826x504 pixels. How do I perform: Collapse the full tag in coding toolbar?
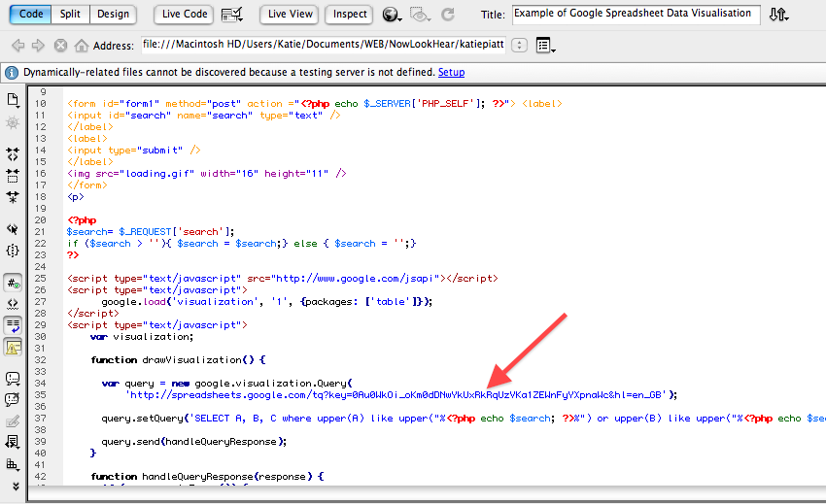13,153
